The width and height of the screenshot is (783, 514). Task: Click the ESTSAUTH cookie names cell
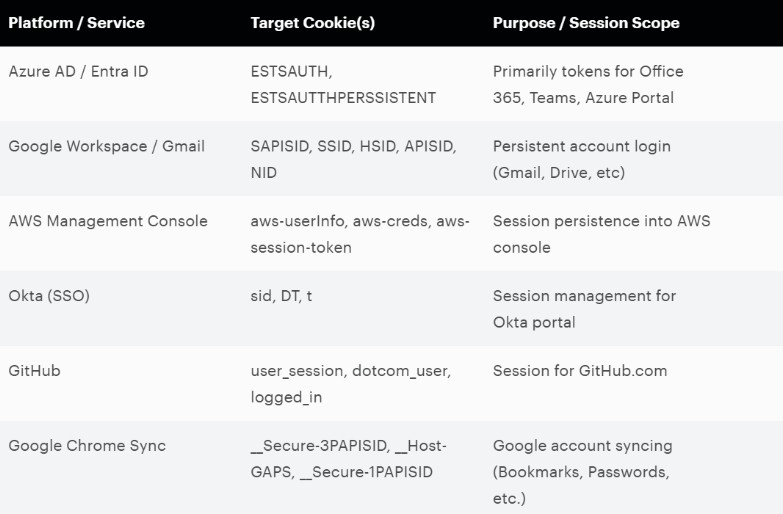point(343,84)
